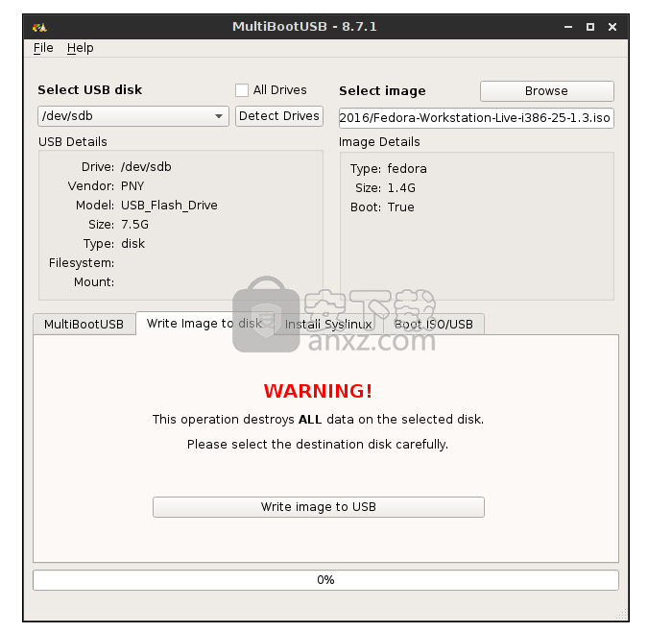This screenshot has width=672, height=632.
Task: Click the title bar text MultiBootUSB - 8.7.1
Action: click(x=304, y=27)
